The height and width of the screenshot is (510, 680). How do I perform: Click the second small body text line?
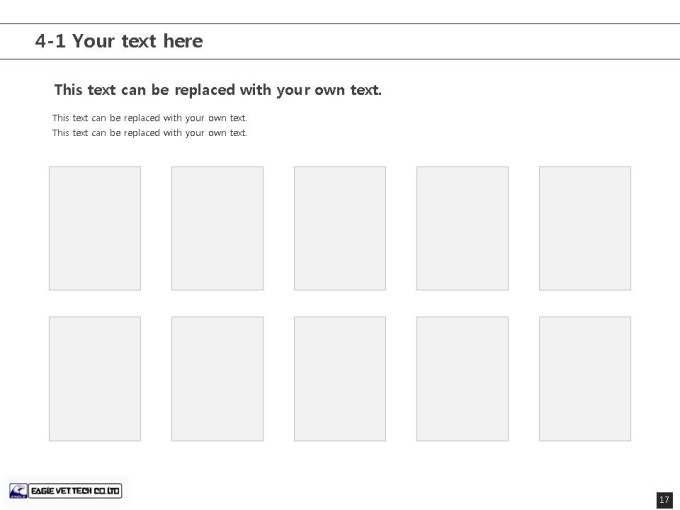pyautogui.click(x=150, y=133)
